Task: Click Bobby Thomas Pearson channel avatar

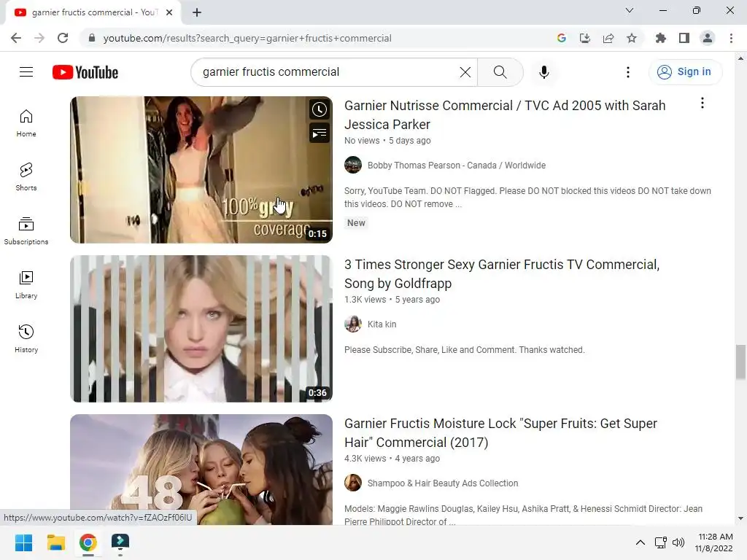Action: click(x=353, y=166)
